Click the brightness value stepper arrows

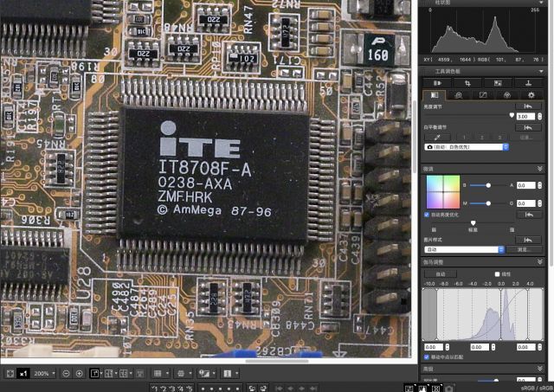tap(539, 116)
